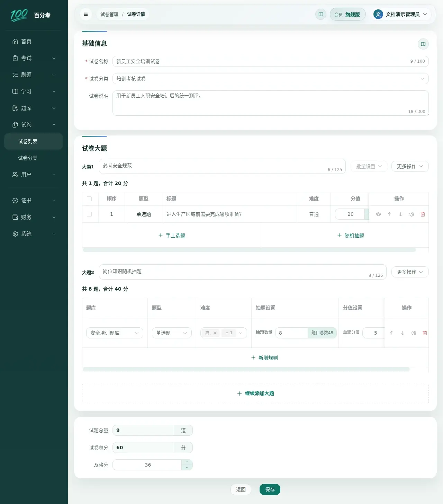
Task: Move question 1 down with arrow icon
Action: (400, 214)
